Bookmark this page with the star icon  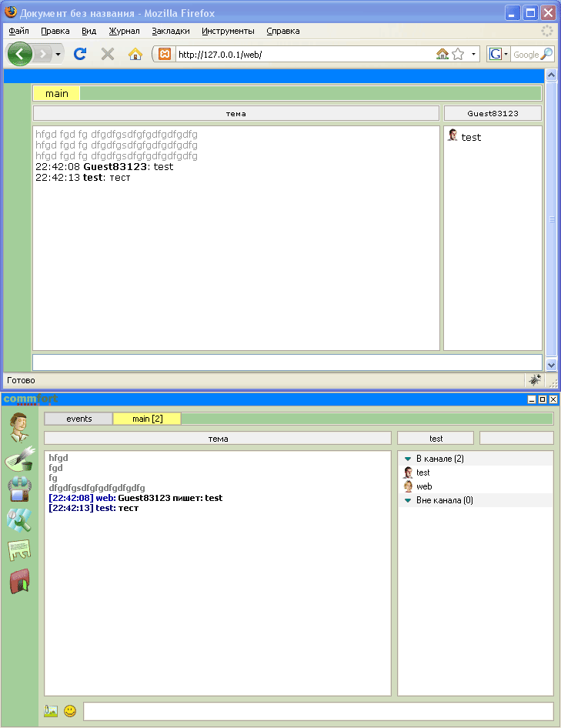tap(458, 54)
